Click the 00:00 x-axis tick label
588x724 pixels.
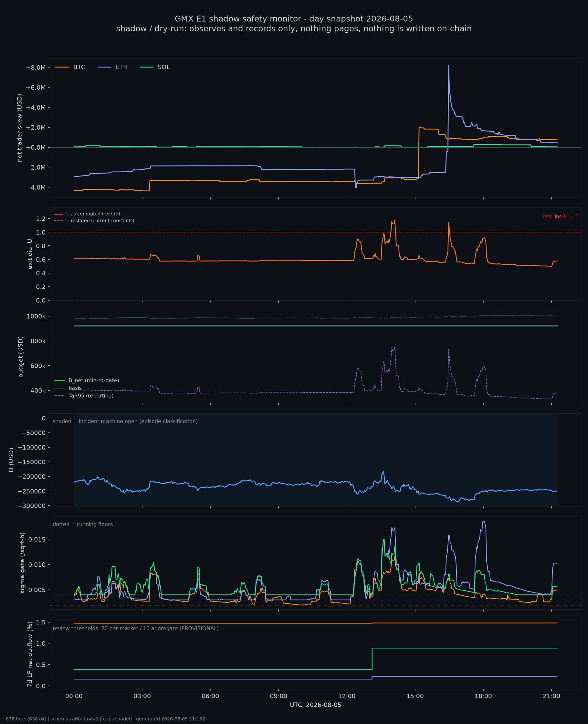[x=74, y=696]
